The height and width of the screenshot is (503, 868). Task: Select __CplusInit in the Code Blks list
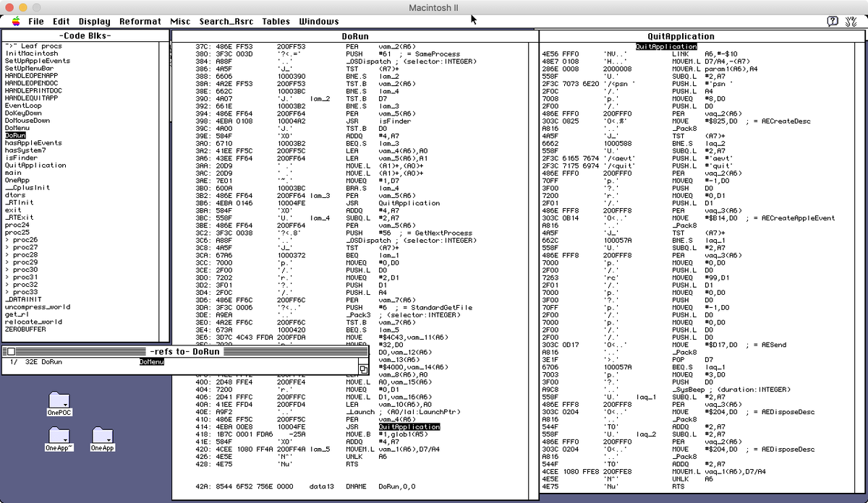pyautogui.click(x=27, y=188)
